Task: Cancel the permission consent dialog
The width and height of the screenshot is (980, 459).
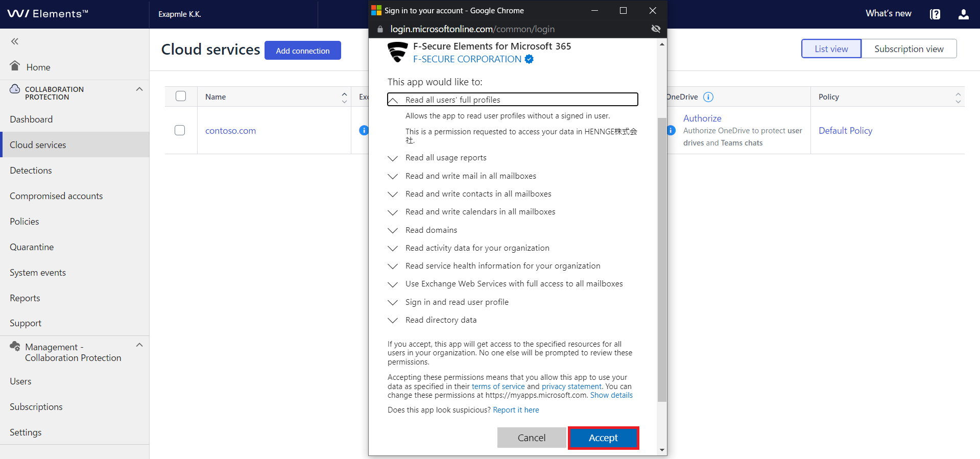Action: [x=532, y=438]
